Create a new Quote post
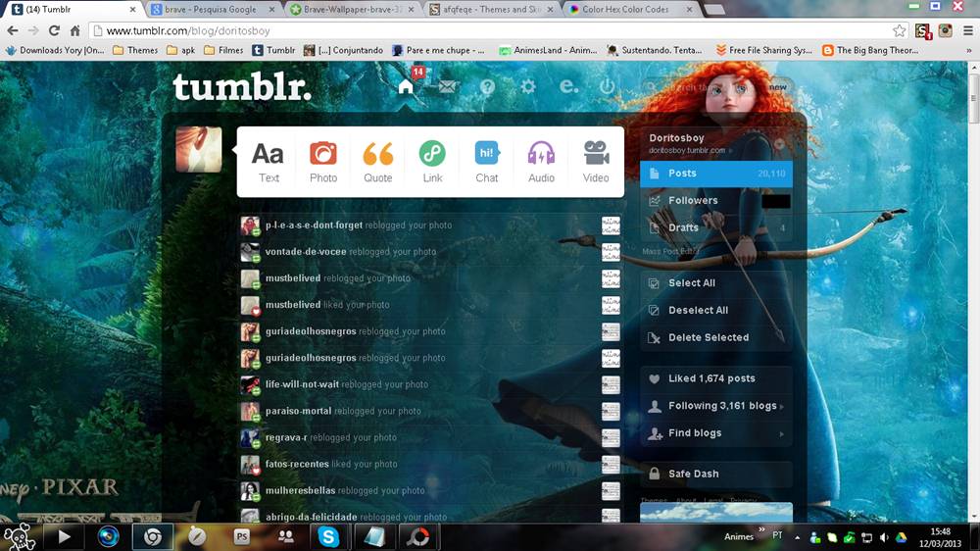 point(378,162)
